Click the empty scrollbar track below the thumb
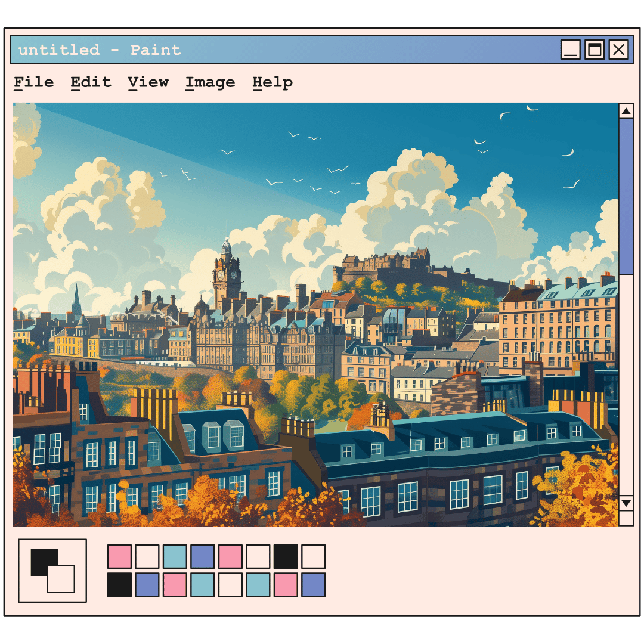 (626, 385)
